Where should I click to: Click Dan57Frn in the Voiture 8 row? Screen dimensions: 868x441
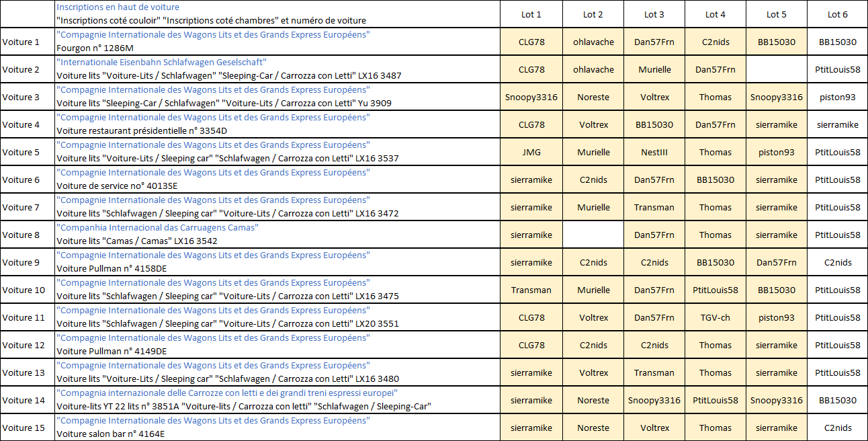tap(654, 235)
